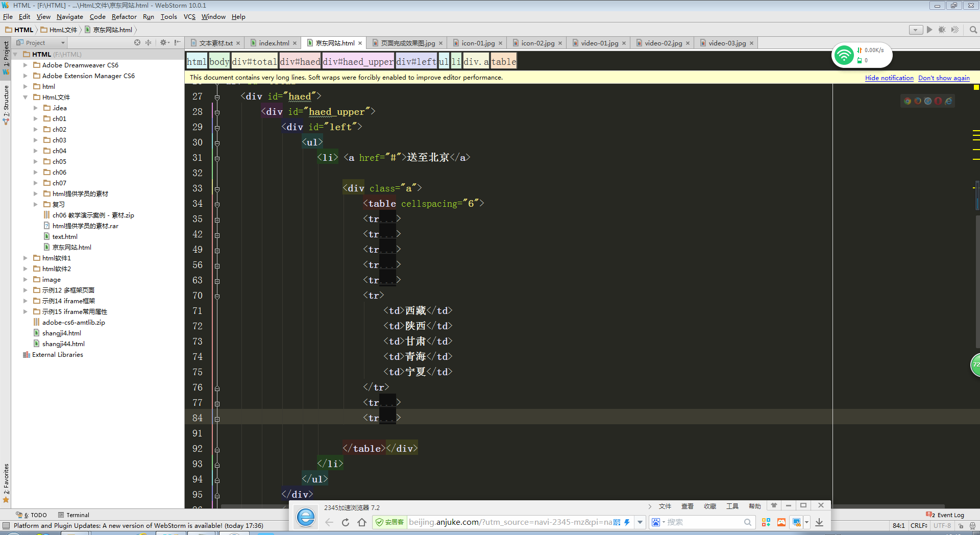The image size is (980, 535).
Task: Expand the image folder
Action: [x=25, y=280]
